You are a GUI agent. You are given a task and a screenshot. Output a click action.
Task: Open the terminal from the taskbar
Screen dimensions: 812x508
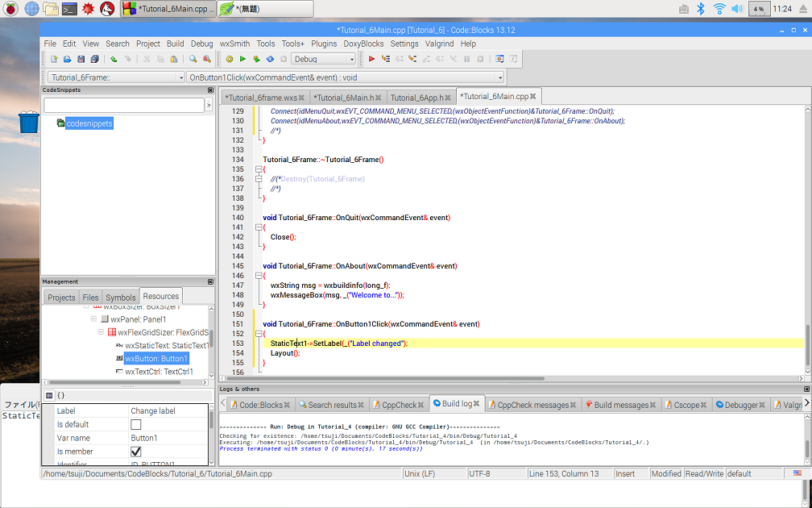[69, 9]
